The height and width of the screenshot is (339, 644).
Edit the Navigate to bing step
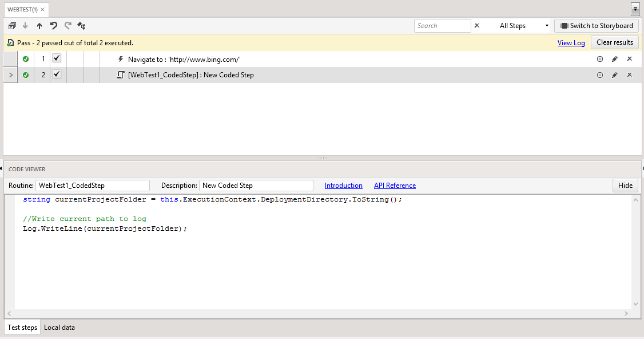[614, 59]
